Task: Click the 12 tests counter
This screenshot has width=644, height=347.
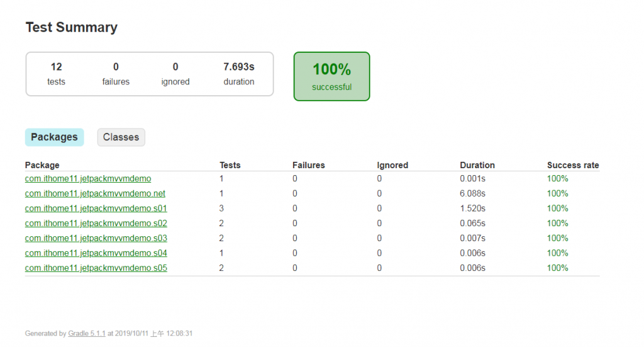Action: point(56,74)
